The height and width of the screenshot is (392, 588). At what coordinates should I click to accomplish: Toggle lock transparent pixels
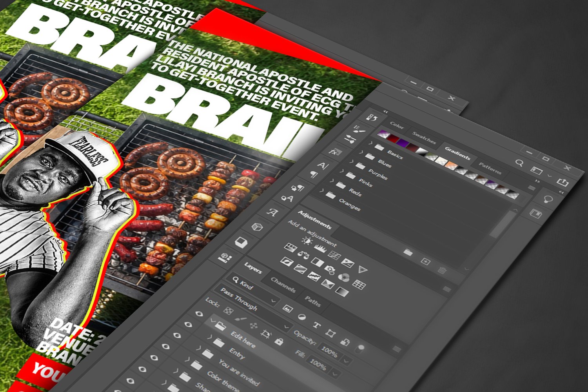pyautogui.click(x=228, y=311)
